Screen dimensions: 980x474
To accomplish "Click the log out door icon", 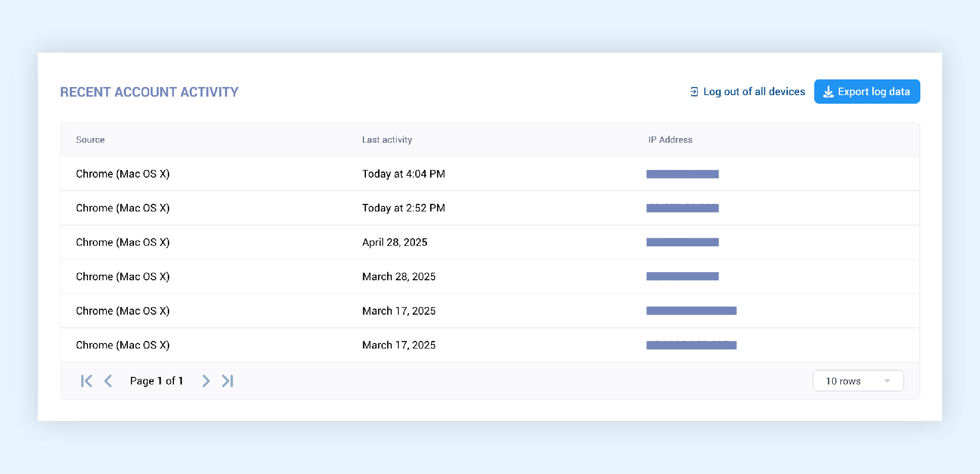I will coord(694,92).
